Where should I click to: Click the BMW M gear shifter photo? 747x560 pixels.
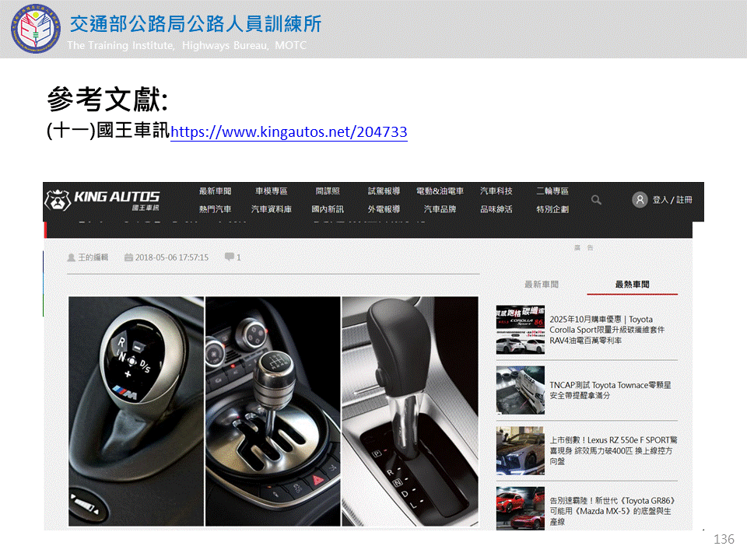[136, 411]
